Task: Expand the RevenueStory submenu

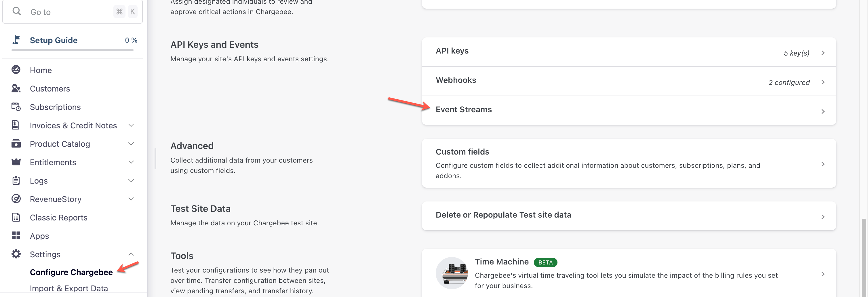Action: point(131,199)
